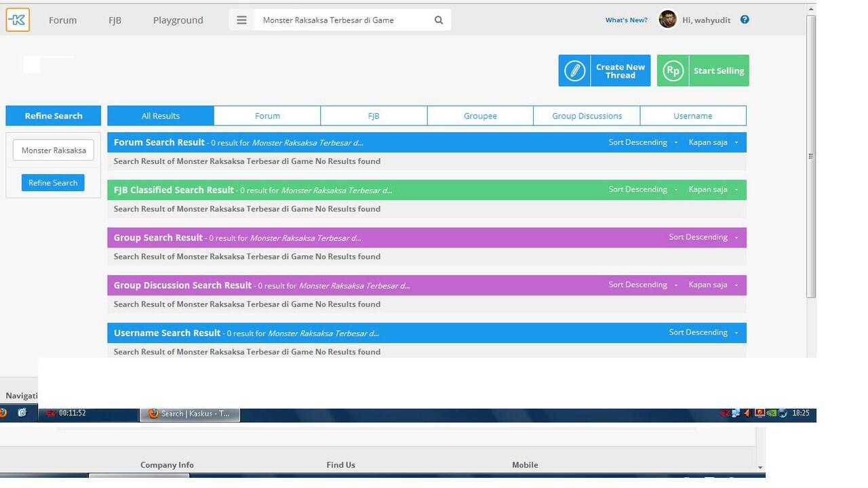Click the Company Info footer heading
The image size is (868, 488).
tap(167, 465)
